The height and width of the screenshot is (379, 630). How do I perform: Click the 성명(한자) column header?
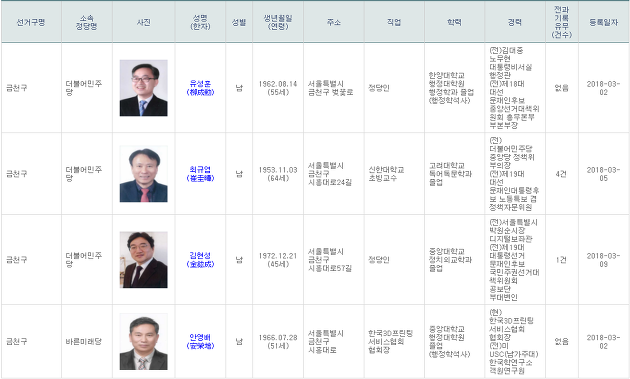200,22
